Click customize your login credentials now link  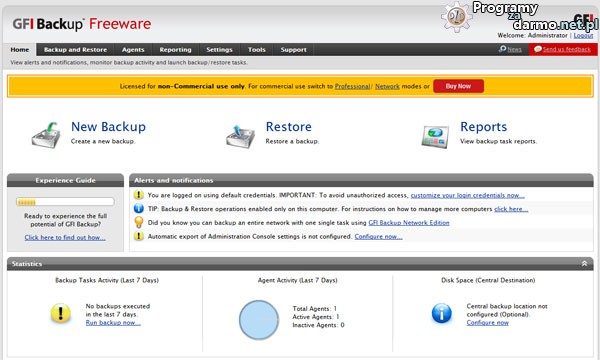tap(468, 195)
